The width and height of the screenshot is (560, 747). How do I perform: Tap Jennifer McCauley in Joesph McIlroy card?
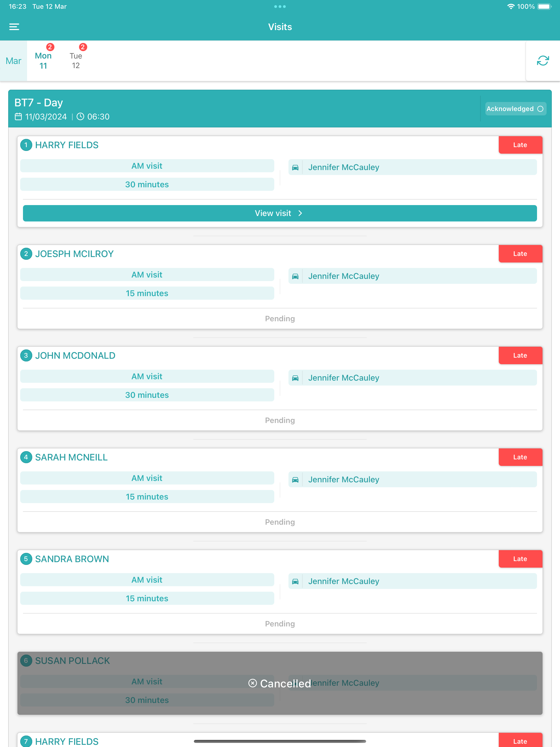(x=343, y=276)
